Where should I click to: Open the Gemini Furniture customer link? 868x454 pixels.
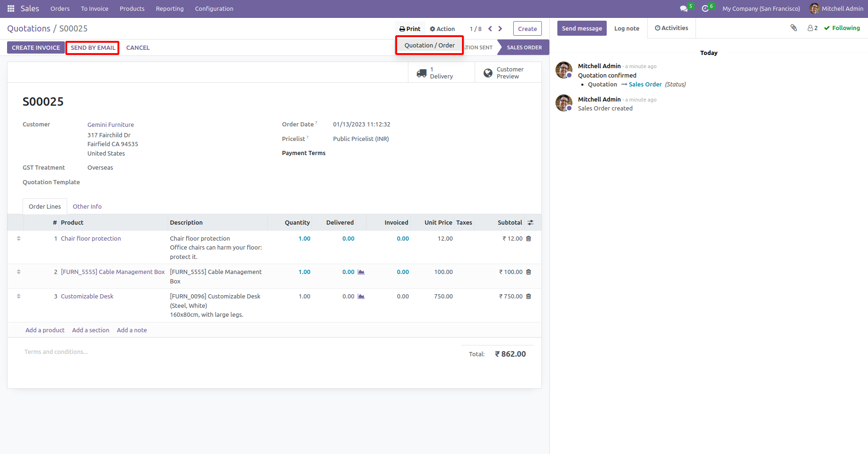[110, 125]
